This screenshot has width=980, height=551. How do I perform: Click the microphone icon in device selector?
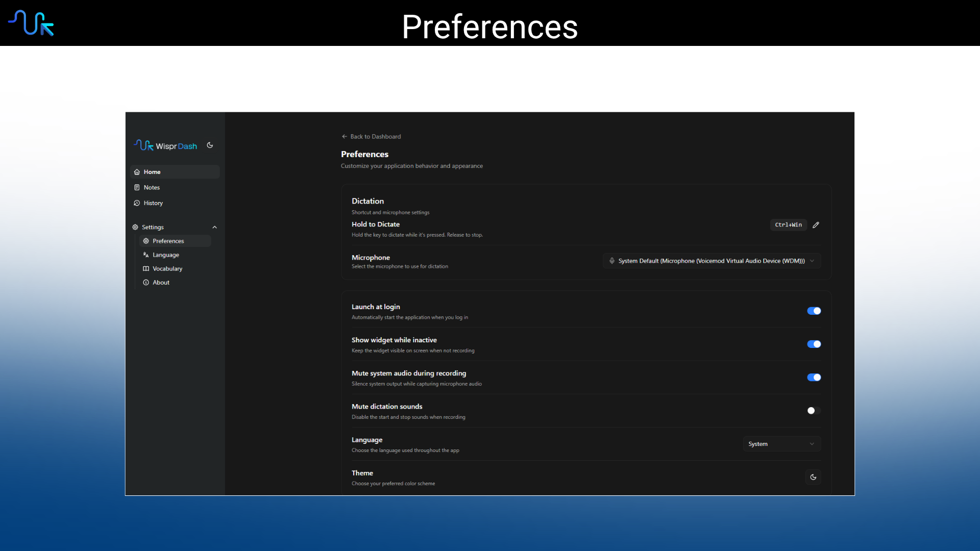pos(611,261)
